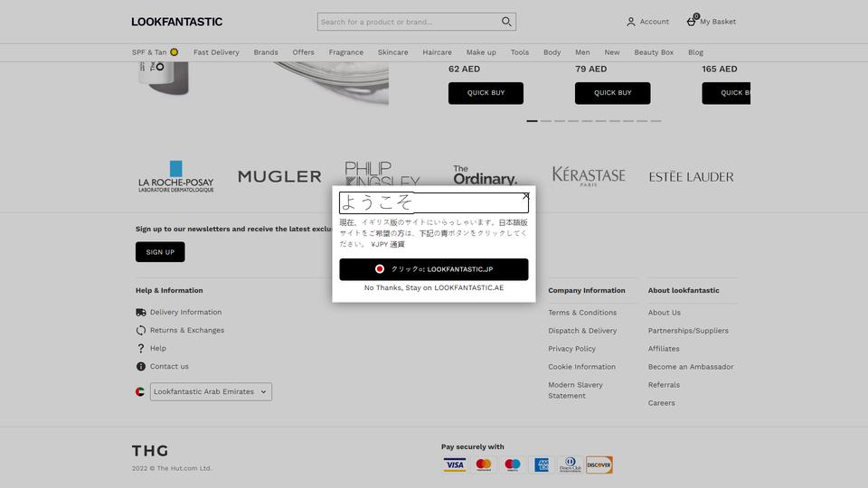868x488 pixels.
Task: Open the Offers menu
Action: tap(304, 52)
